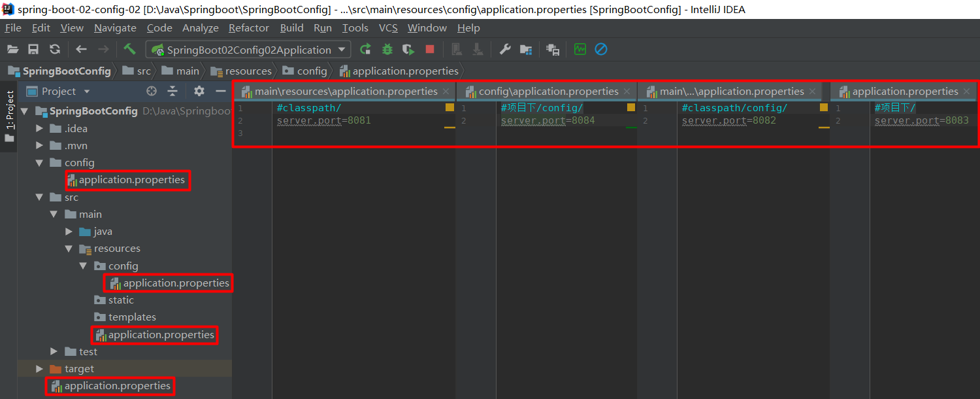Close the config\application.properties tab
Viewport: 980px width, 399px height.
pyautogui.click(x=627, y=92)
